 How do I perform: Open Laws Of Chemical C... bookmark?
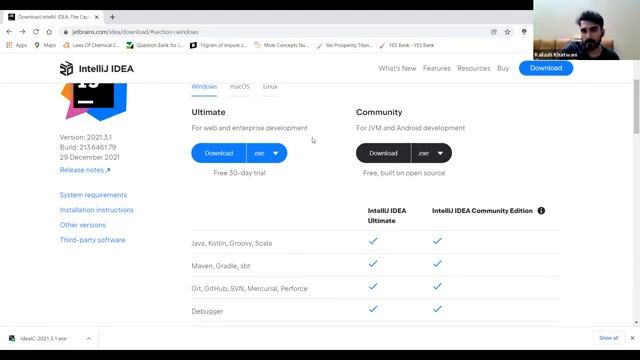(x=91, y=45)
